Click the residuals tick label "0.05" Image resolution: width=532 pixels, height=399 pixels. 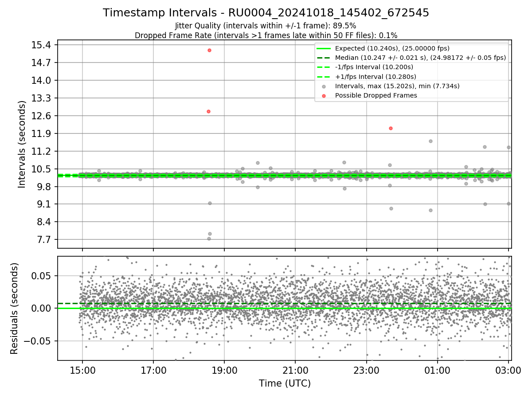[x=42, y=276]
